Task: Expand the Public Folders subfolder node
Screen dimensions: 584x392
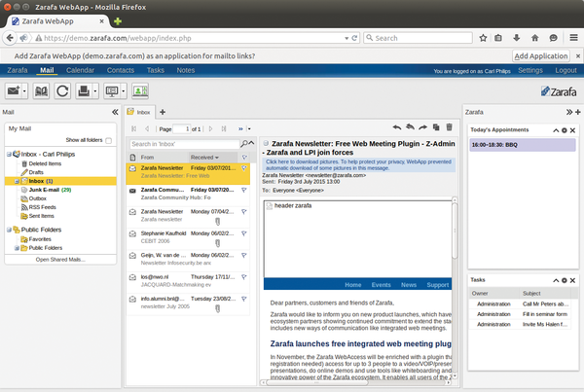Action: [x=17, y=248]
